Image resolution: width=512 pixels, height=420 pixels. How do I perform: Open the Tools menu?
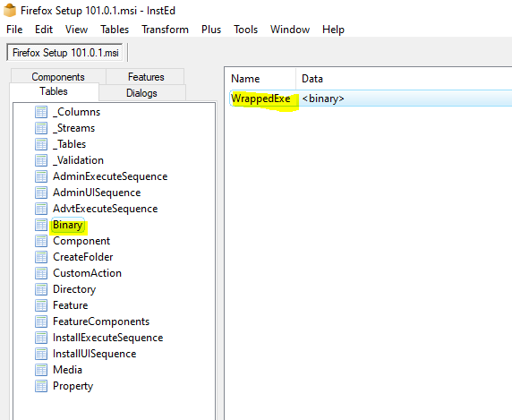point(245,30)
